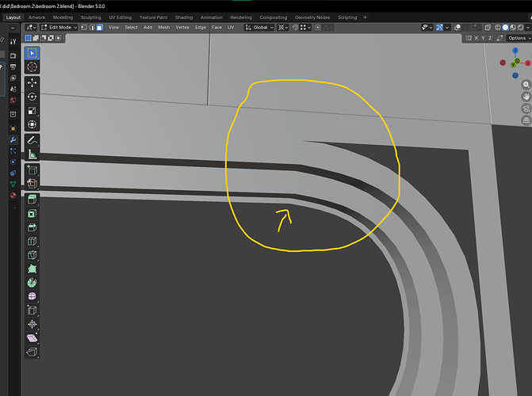Image resolution: width=532 pixels, height=396 pixels.
Task: Open the World properties tab
Action: (x=13, y=100)
